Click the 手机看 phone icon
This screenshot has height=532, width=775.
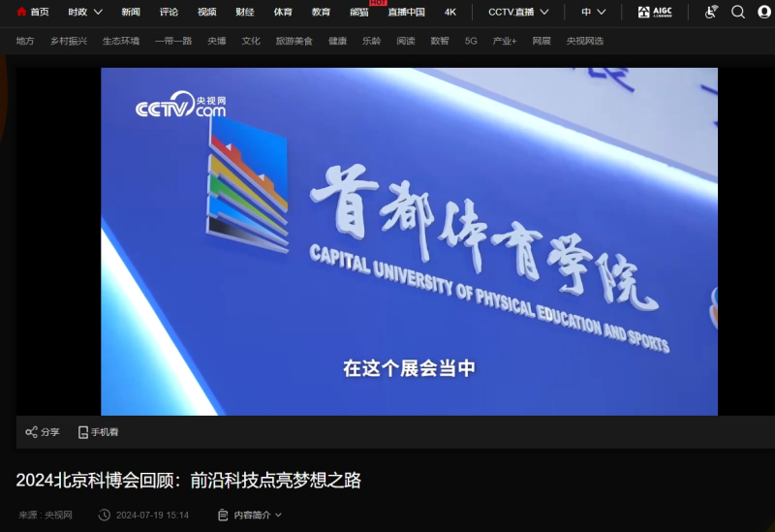[x=83, y=432]
